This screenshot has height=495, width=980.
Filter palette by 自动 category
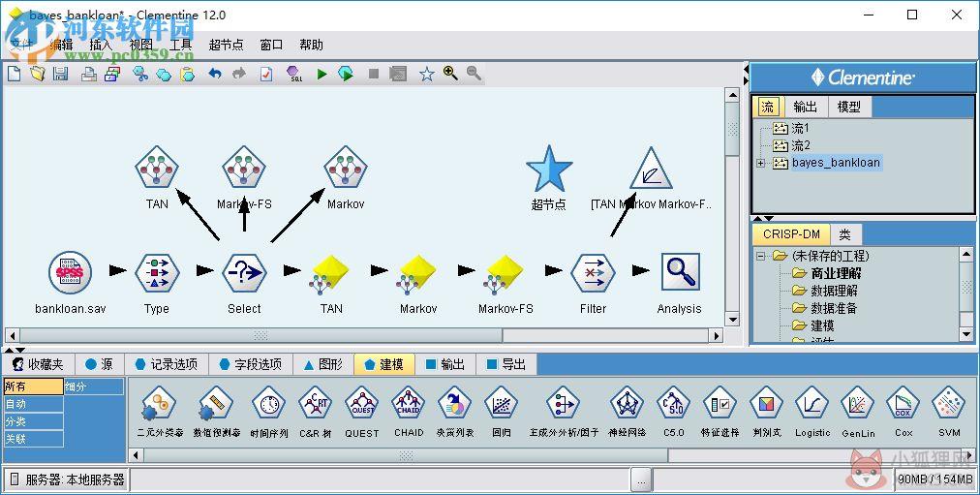coord(33,404)
